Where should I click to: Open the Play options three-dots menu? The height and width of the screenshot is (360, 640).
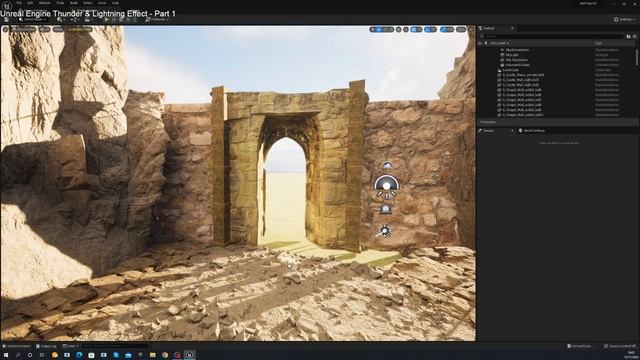pos(135,20)
